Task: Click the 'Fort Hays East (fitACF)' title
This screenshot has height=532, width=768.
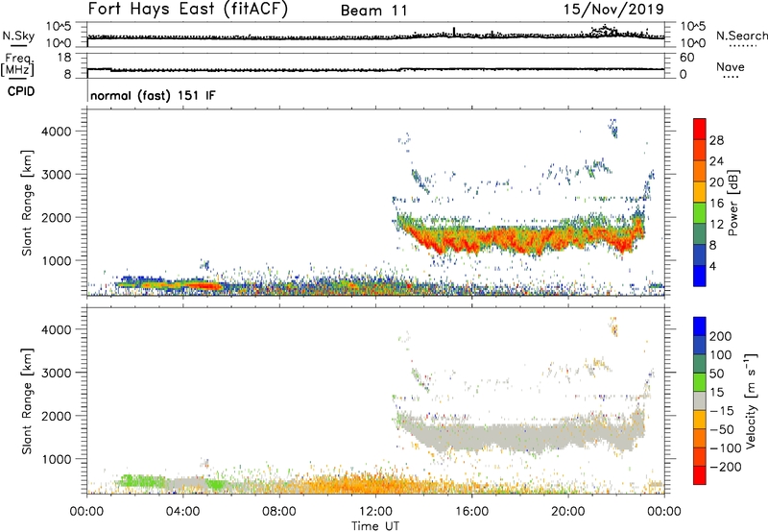Action: (187, 9)
